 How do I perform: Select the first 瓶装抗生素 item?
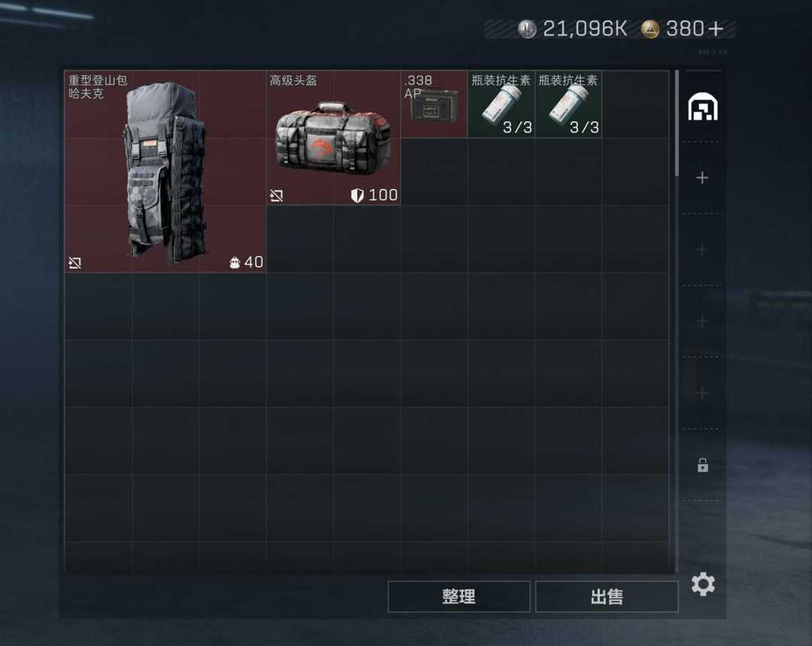tap(501, 104)
